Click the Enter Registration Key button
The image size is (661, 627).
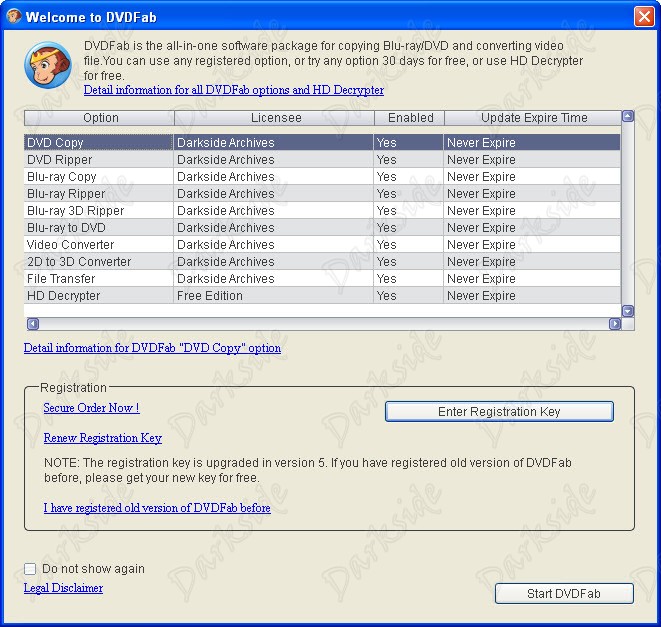tap(499, 411)
